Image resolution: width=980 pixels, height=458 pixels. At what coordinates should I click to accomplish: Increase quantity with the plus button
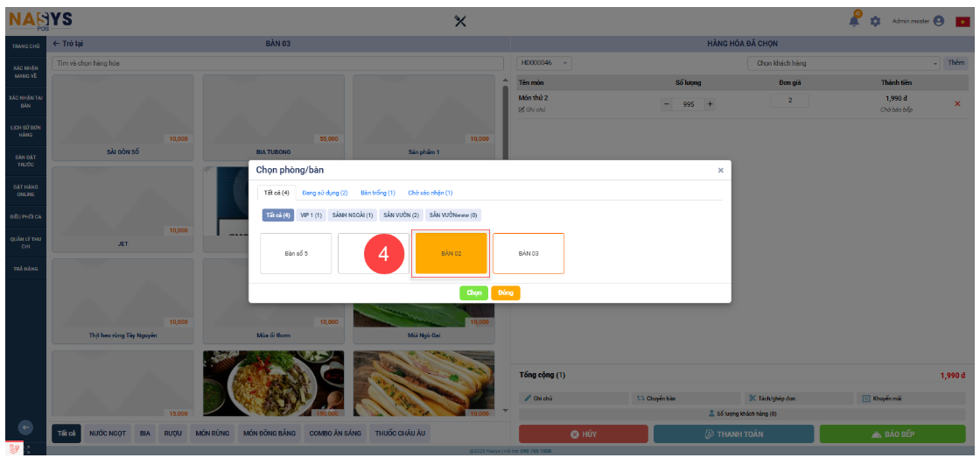710,104
